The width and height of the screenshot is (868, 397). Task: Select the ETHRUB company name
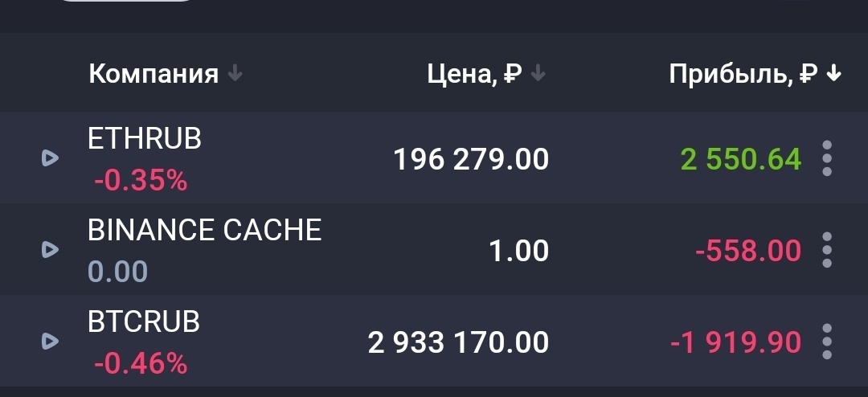(145, 139)
